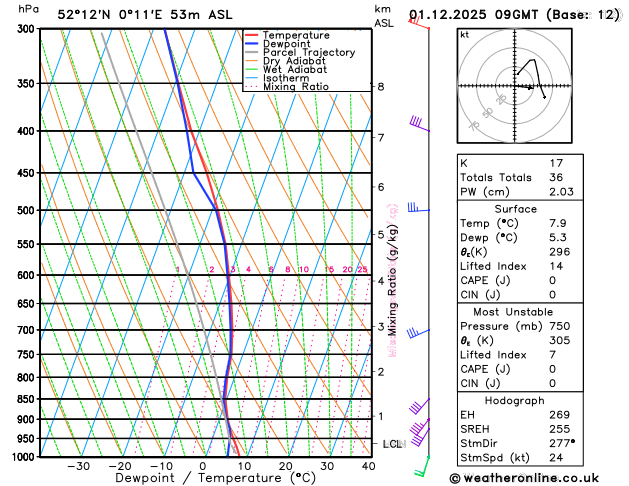Click the surface Temp value 7.9
The width and height of the screenshot is (629, 486).
coord(558,223)
